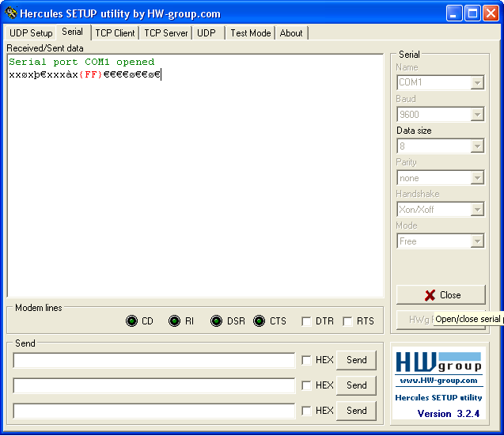504x436 pixels.
Task: Switch to the TCP Client tab
Action: coord(115,33)
